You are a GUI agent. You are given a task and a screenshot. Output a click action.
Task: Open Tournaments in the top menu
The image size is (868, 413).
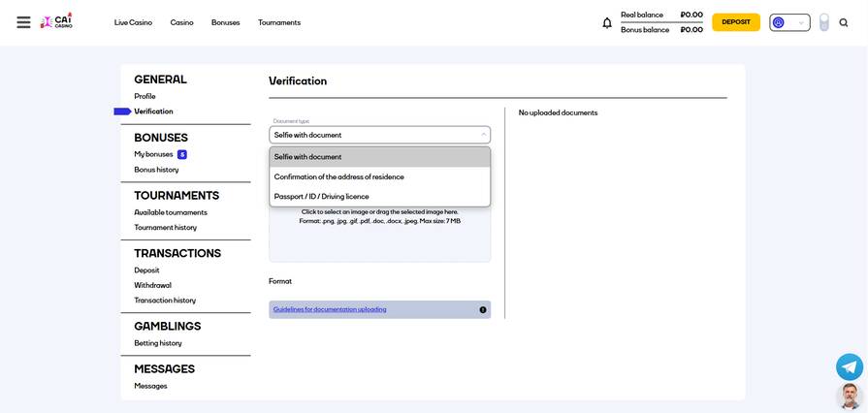click(279, 22)
